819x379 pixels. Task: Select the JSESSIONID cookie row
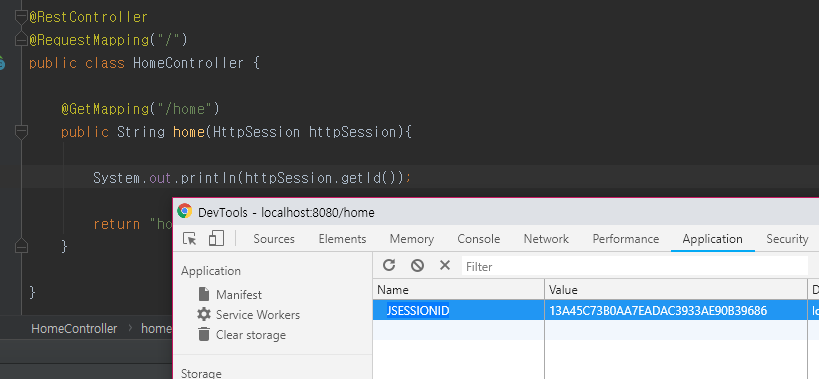(x=596, y=311)
